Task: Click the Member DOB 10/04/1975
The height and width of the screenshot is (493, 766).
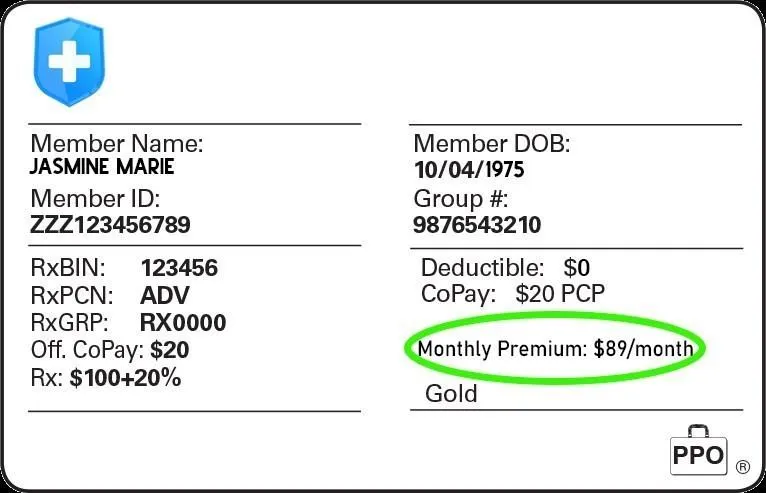Action: tap(469, 170)
